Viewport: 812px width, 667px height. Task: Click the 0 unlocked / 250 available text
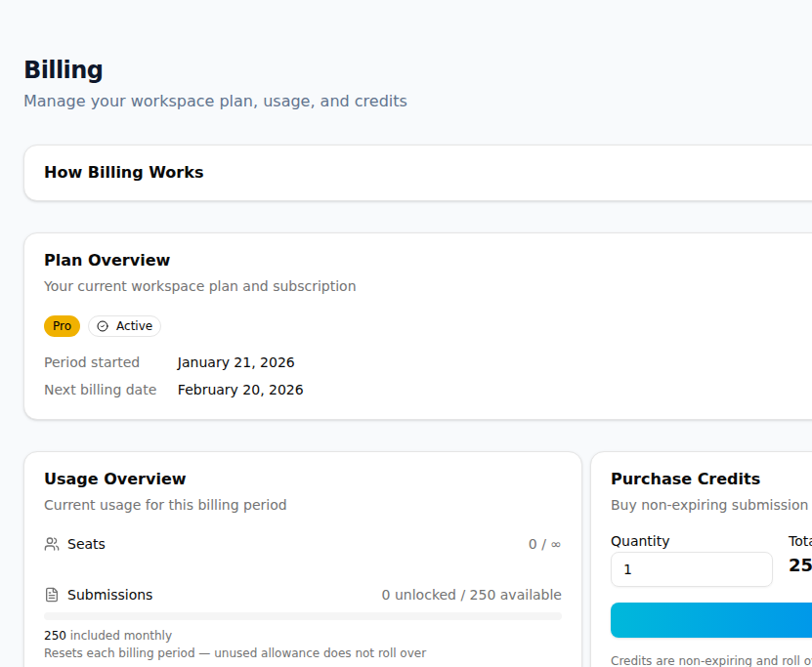tap(471, 594)
